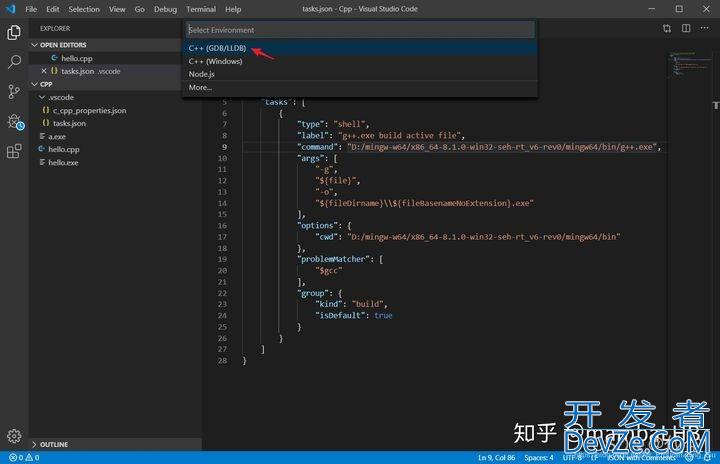Click "$gcc" problem matcher text
The width and height of the screenshot is (720, 464).
(x=329, y=271)
